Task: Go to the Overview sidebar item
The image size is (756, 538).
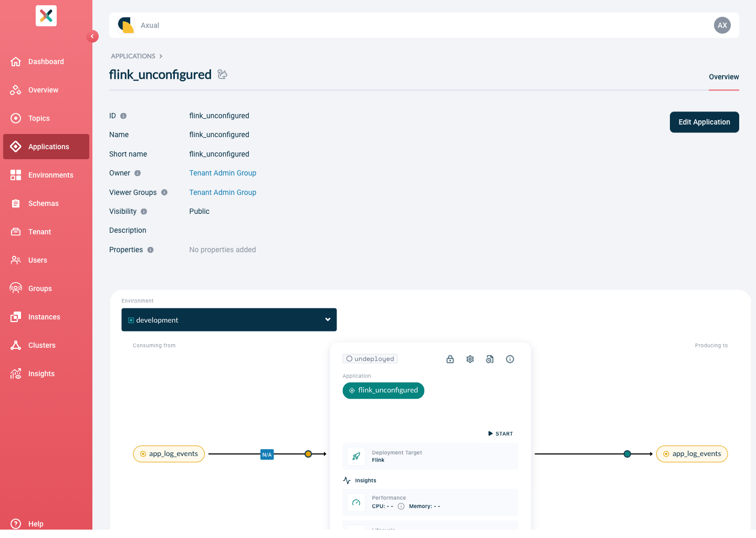Action: click(46, 90)
